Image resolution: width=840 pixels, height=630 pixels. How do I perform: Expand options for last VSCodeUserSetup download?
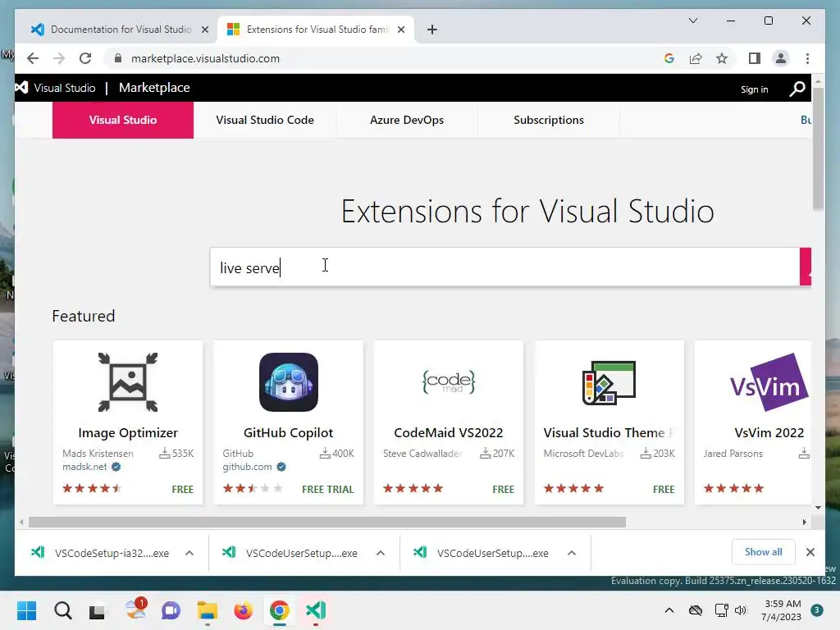572,553
